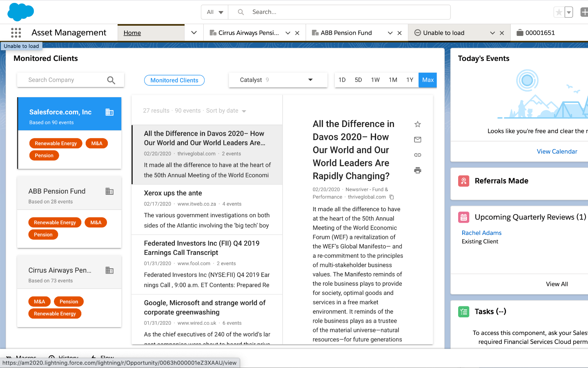Open the Unable to load tab chevron menu
588x368 pixels.
point(492,33)
